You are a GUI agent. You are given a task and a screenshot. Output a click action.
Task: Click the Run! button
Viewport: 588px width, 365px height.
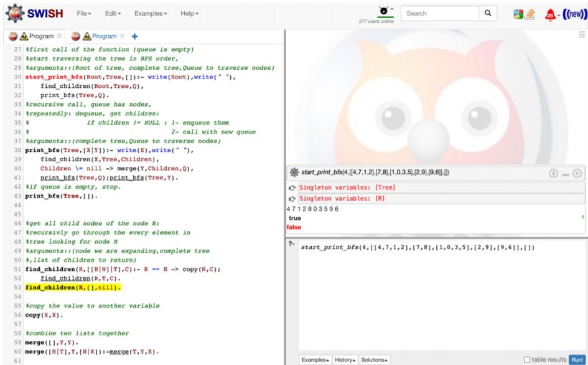(x=577, y=360)
